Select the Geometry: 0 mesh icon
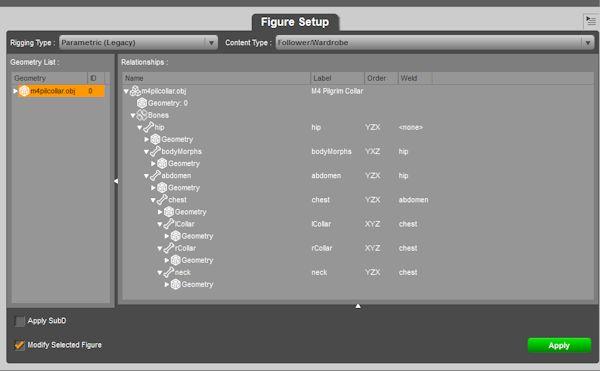 point(142,103)
